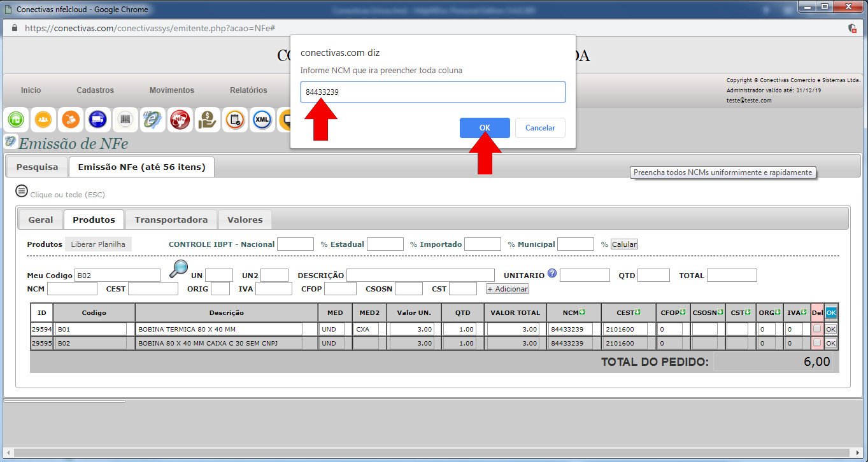Click the + Adicionar button
The width and height of the screenshot is (868, 462).
[x=507, y=289]
